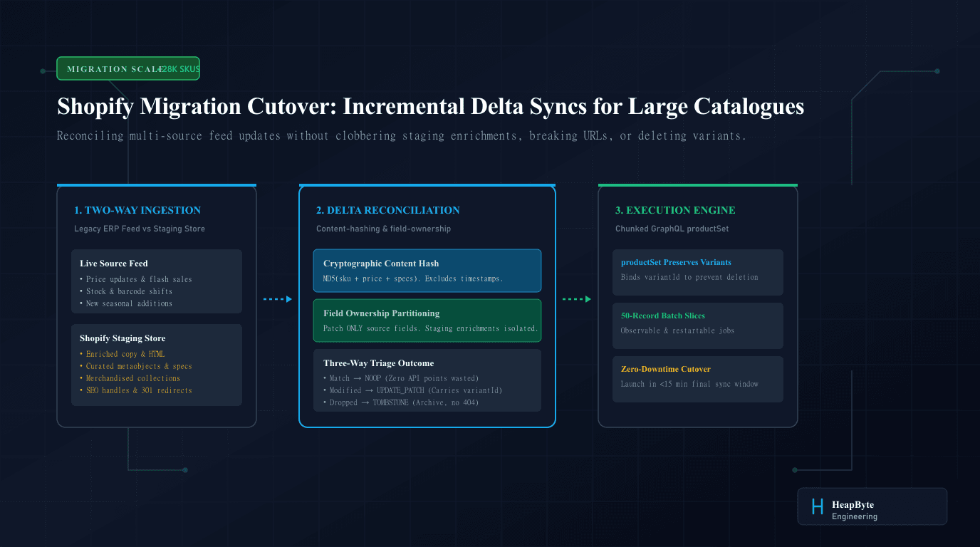Open the Live Source Feed card
The height and width of the screenshot is (547, 980).
pyautogui.click(x=157, y=281)
